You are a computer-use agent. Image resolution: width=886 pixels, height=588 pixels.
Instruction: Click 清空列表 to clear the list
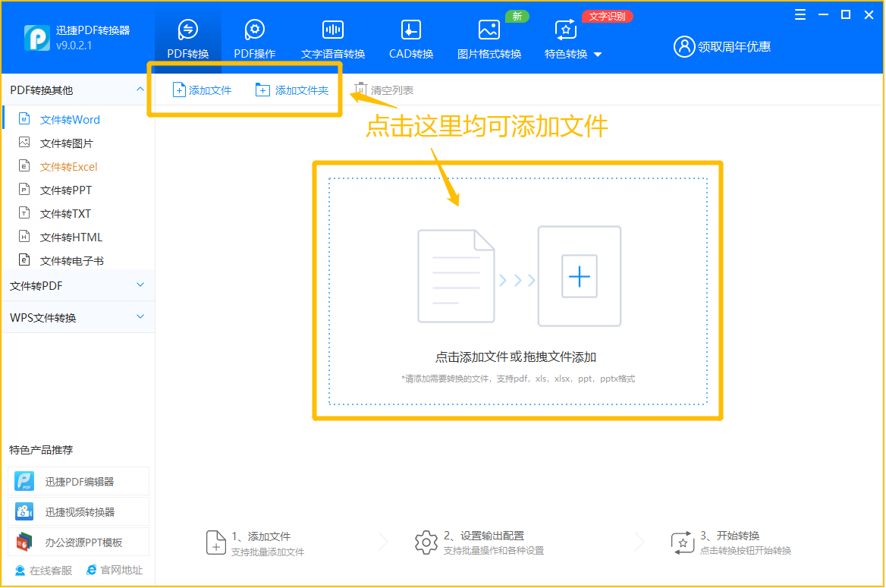point(385,90)
